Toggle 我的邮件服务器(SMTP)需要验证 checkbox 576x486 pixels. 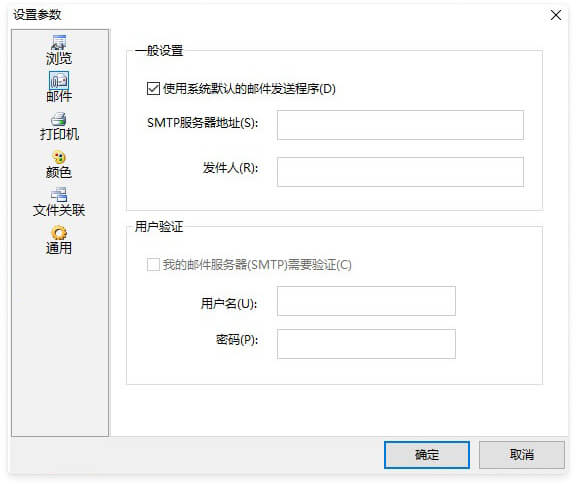point(153,264)
